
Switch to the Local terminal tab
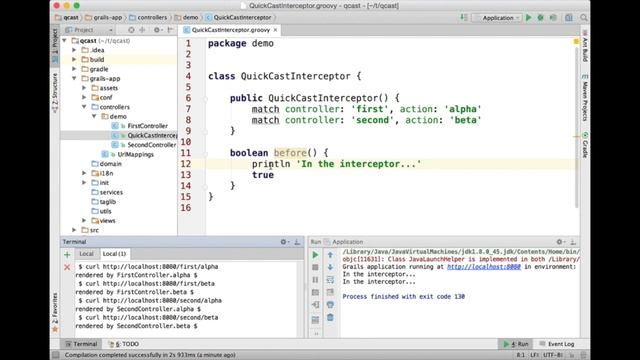click(86, 254)
